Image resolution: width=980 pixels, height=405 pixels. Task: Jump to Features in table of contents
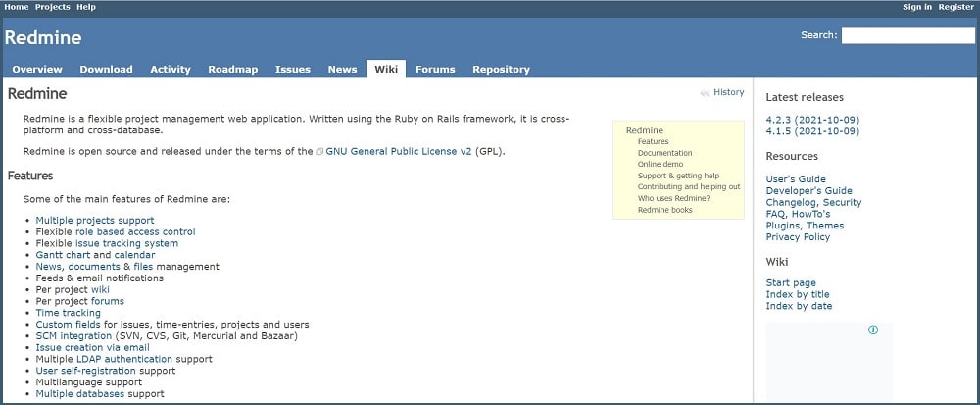pyautogui.click(x=653, y=142)
